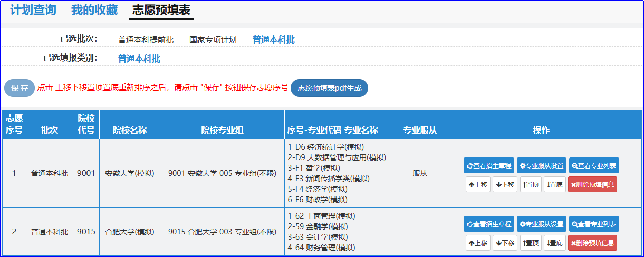The image size is (644, 257).
Task: Click major 2-59 金融学(模拟)
Action: (x=318, y=226)
